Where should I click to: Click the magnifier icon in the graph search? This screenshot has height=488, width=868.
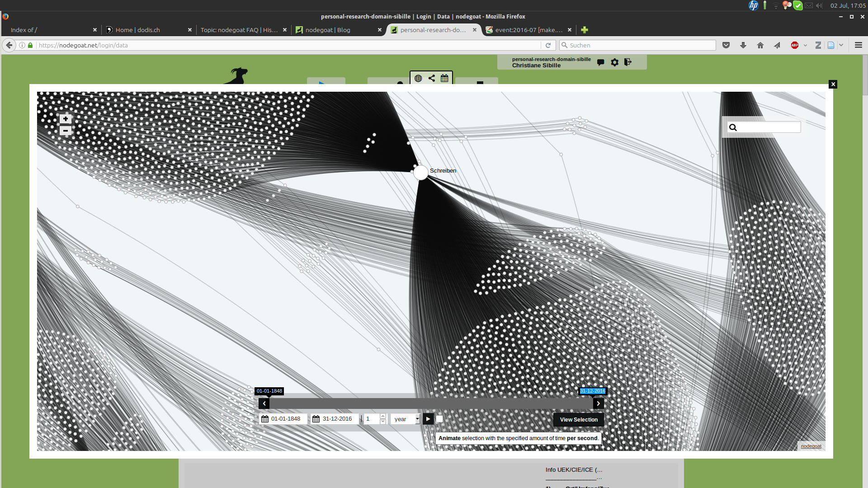(x=733, y=127)
